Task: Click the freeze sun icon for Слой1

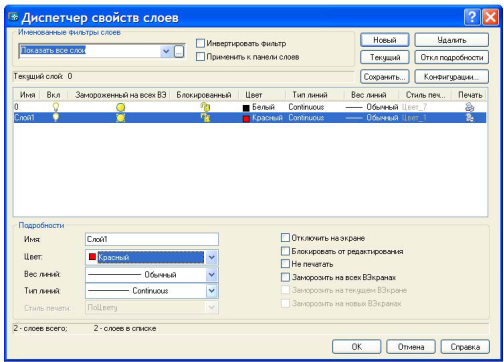Action: (x=120, y=118)
